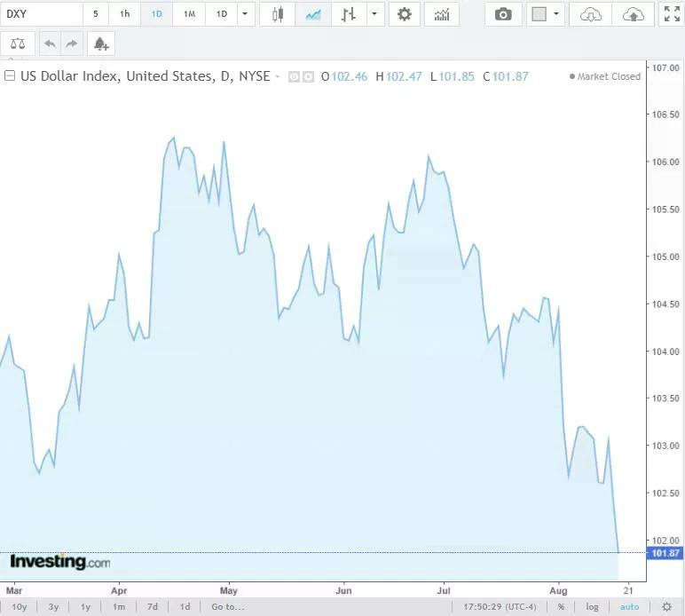Switch to candlestick chart style
The height and width of the screenshot is (616, 685).
[x=278, y=14]
